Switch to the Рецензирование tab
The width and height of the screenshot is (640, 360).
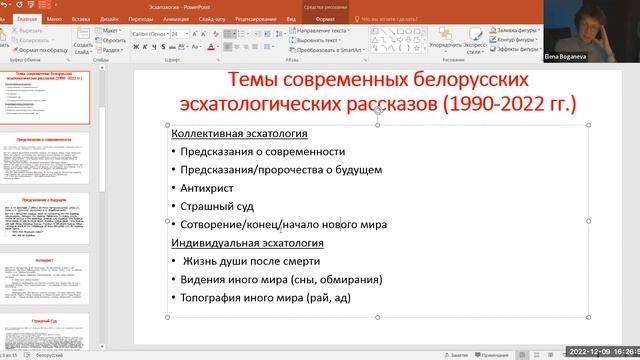coord(256,19)
